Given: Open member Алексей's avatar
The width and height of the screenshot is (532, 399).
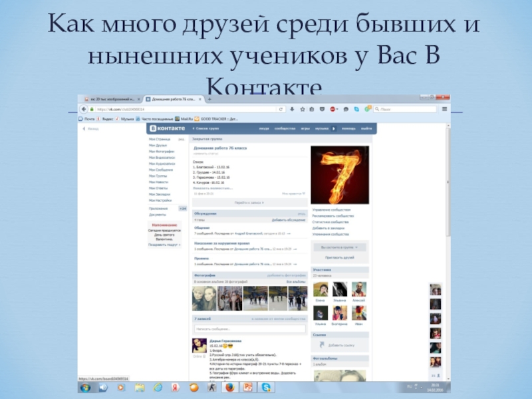Looking at the screenshot, I should pyautogui.click(x=359, y=289).
